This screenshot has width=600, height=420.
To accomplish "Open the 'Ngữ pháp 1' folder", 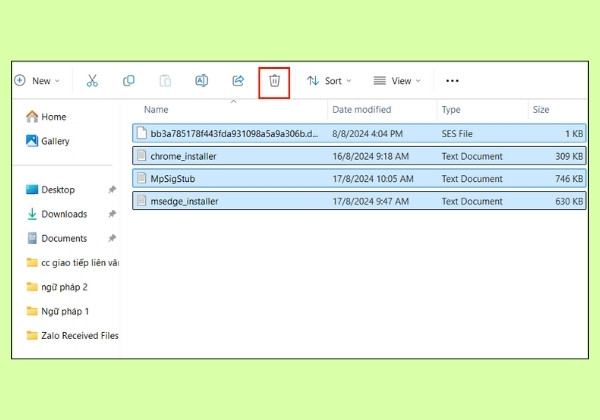I will click(x=58, y=311).
